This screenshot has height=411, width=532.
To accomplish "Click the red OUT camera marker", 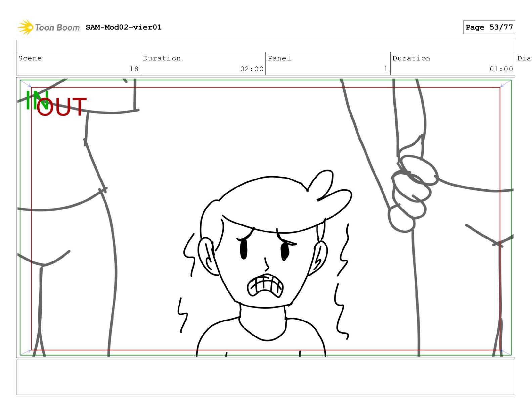I will click(61, 107).
